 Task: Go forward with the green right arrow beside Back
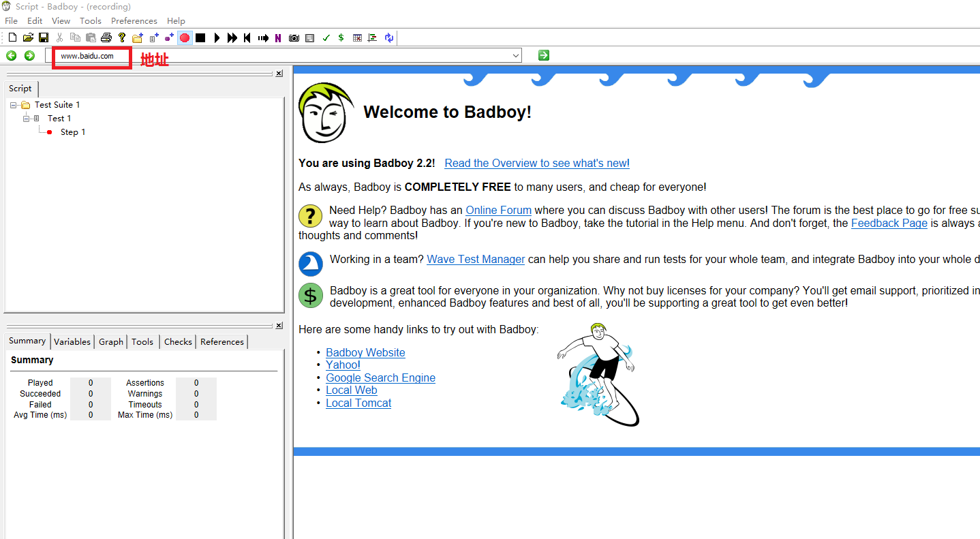click(x=29, y=55)
